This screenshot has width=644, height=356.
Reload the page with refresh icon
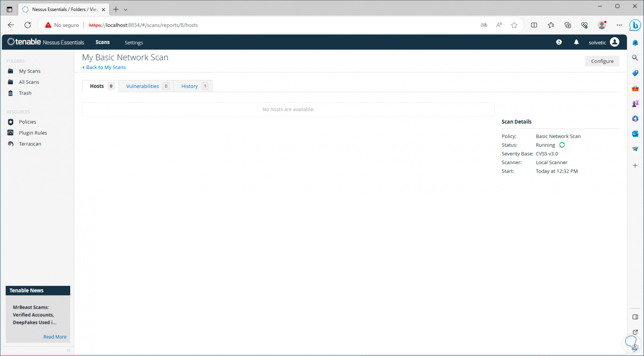pyautogui.click(x=28, y=25)
